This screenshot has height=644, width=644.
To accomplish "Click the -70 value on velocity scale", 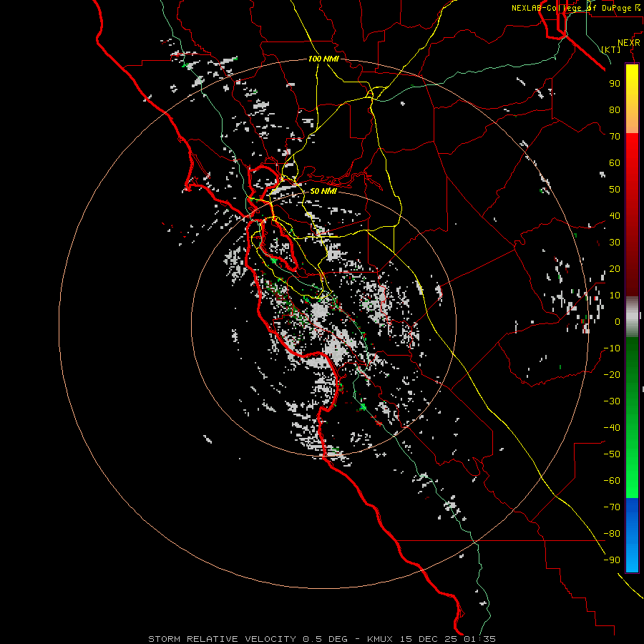I will click(612, 507).
